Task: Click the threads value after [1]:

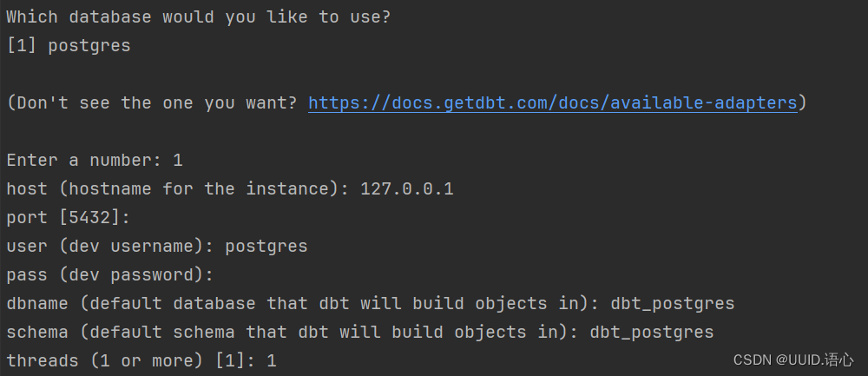Action: click(x=271, y=361)
